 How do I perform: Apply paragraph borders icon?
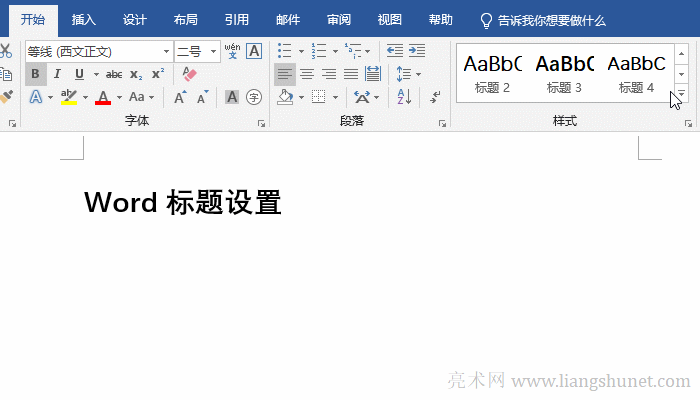tap(318, 97)
